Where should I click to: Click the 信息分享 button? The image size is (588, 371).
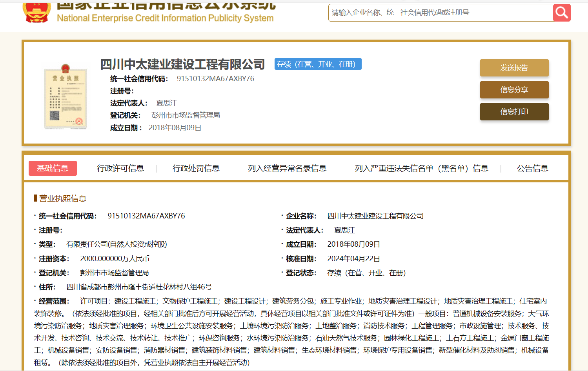[514, 90]
